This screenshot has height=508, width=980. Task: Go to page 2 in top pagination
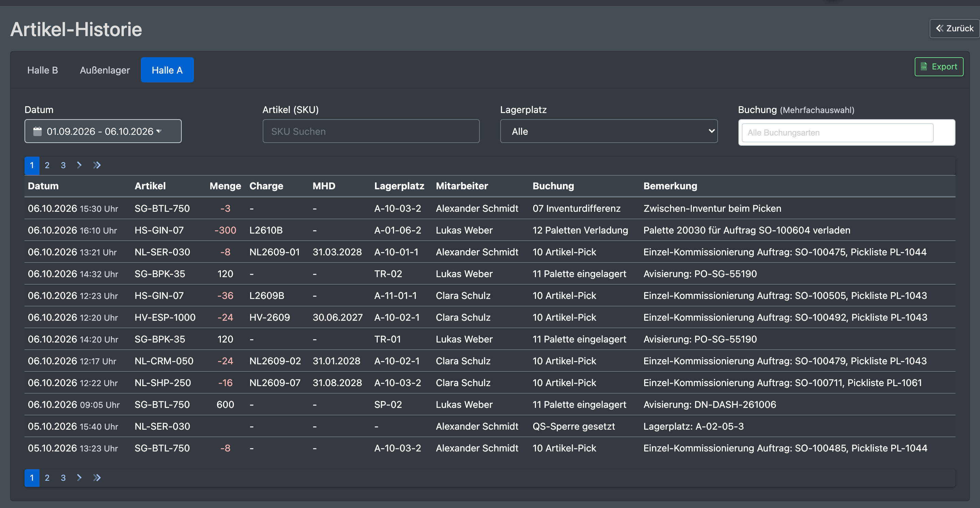coord(47,165)
